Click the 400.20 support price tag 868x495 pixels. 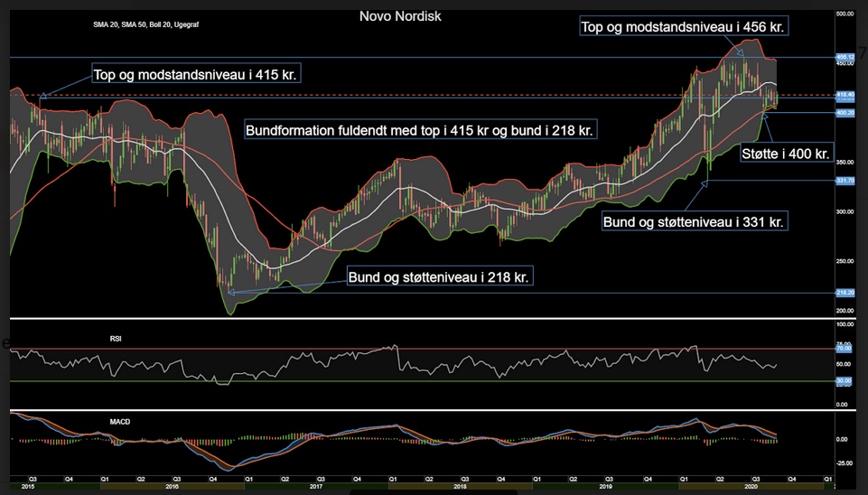coord(845,112)
